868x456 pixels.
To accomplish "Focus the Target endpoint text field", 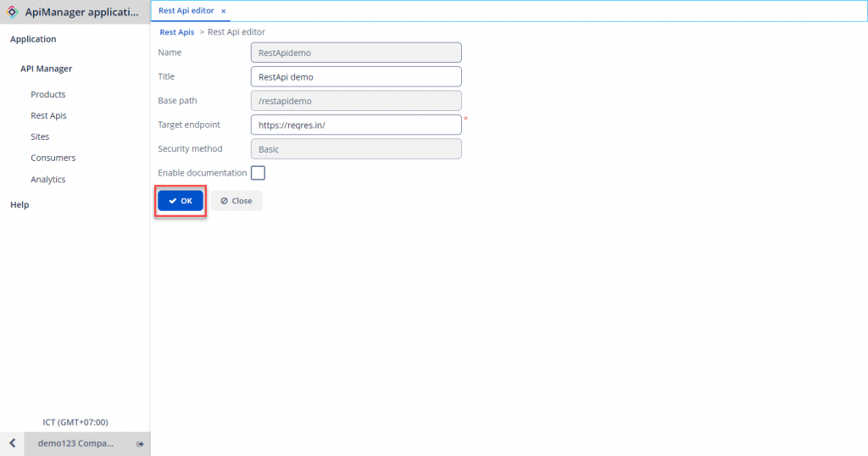I will tap(356, 125).
